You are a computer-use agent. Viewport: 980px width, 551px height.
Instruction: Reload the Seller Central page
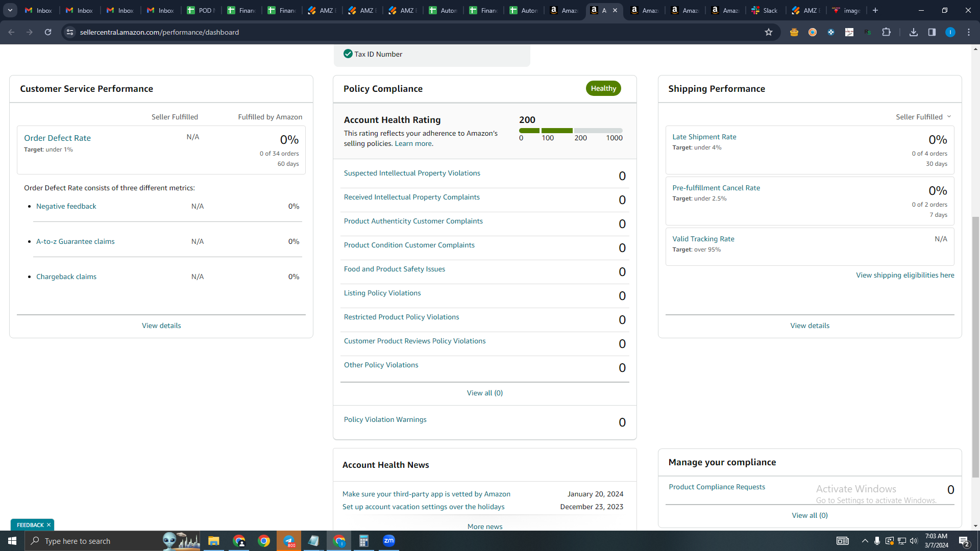48,32
